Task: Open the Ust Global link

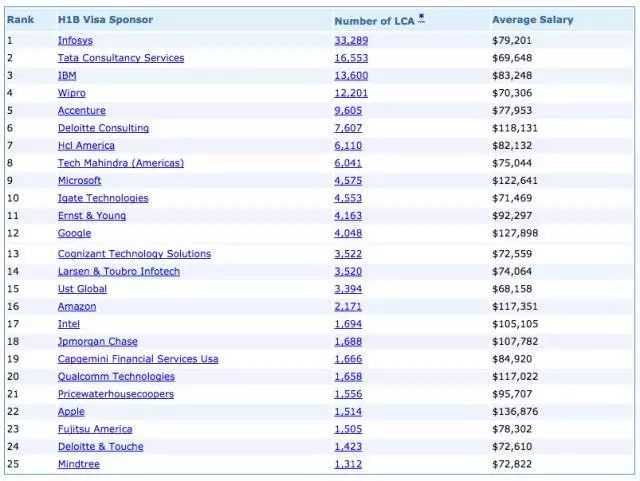Action: tap(82, 289)
